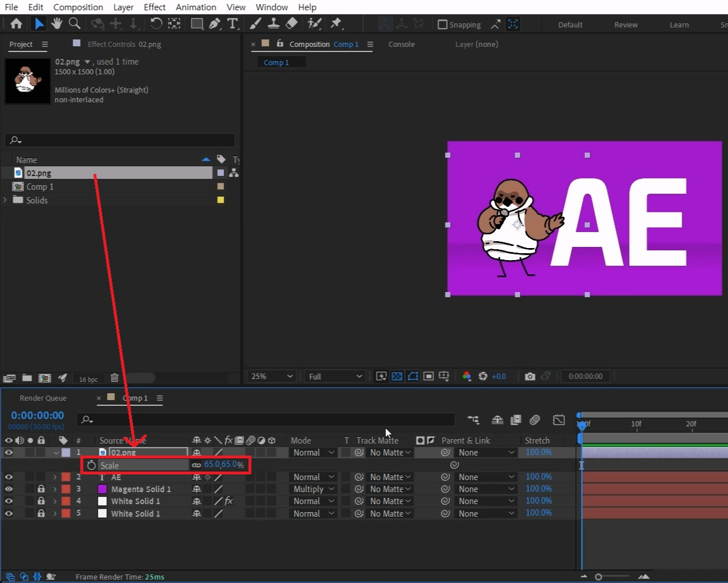Image resolution: width=728 pixels, height=583 pixels.
Task: Click the timeline zoom slider handle
Action: [x=598, y=577]
